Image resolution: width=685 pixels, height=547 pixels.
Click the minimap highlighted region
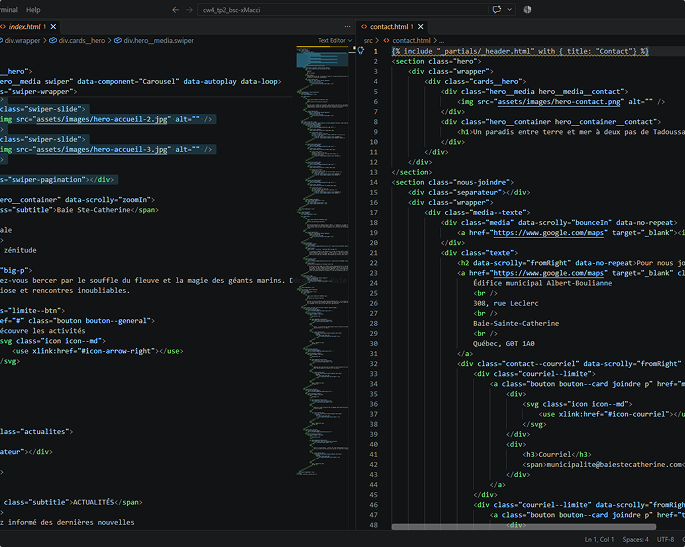tap(322, 59)
